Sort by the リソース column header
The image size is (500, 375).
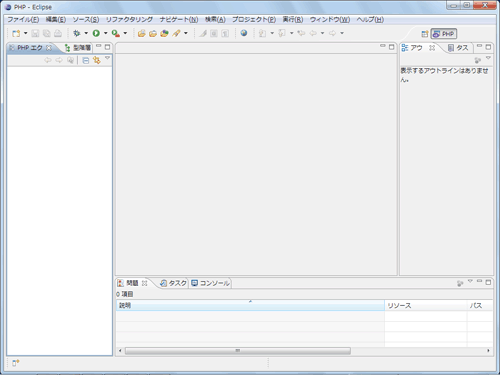click(426, 305)
